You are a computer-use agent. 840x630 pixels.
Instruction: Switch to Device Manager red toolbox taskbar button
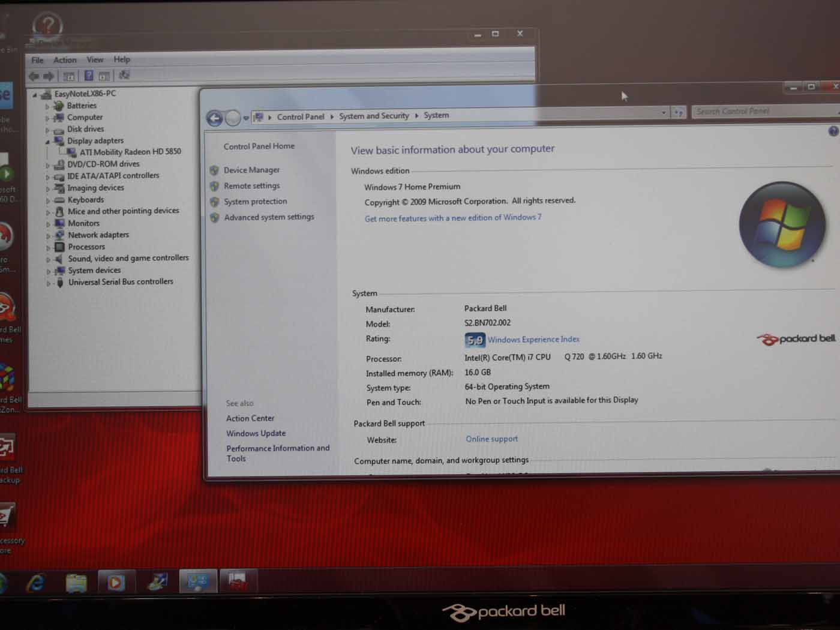(x=238, y=581)
